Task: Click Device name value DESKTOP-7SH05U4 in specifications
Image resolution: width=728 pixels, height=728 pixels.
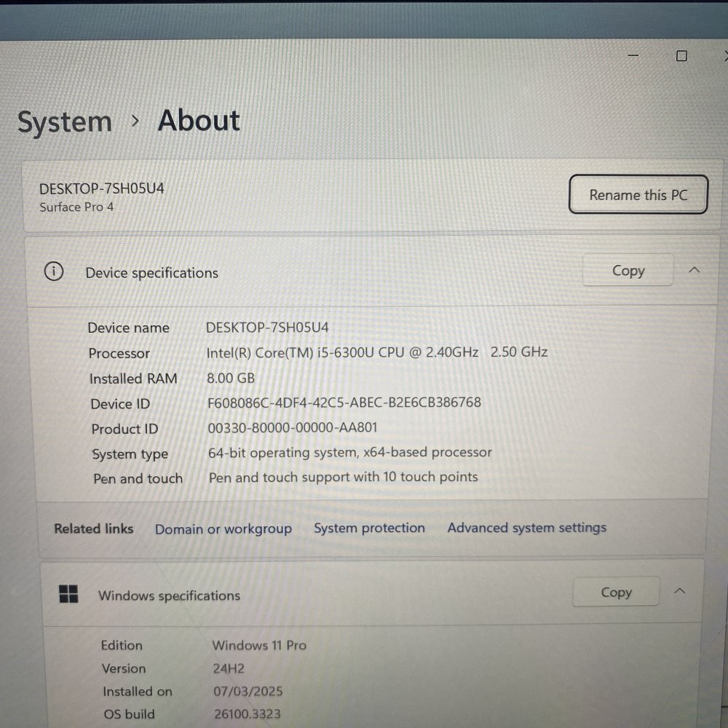Action: [267, 328]
